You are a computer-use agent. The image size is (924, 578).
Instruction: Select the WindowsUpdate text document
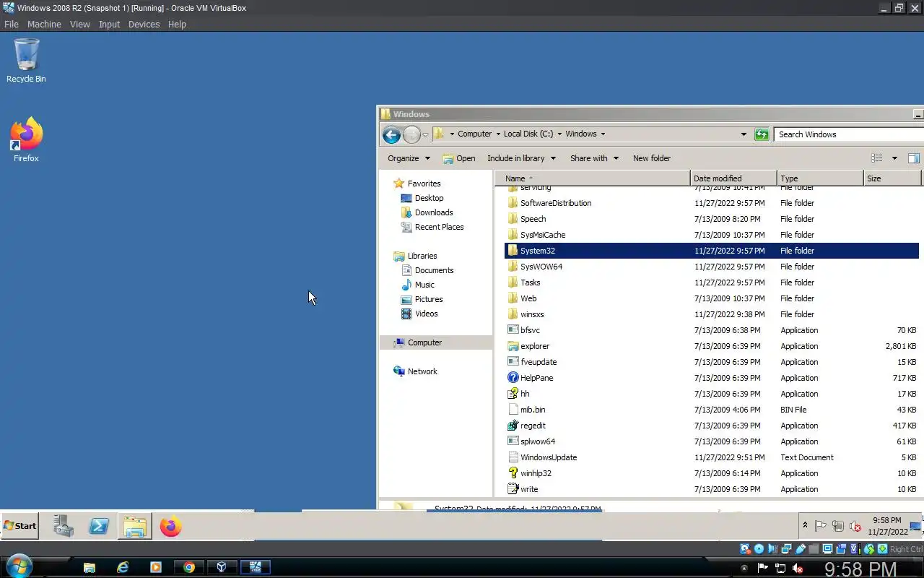tap(711, 457)
